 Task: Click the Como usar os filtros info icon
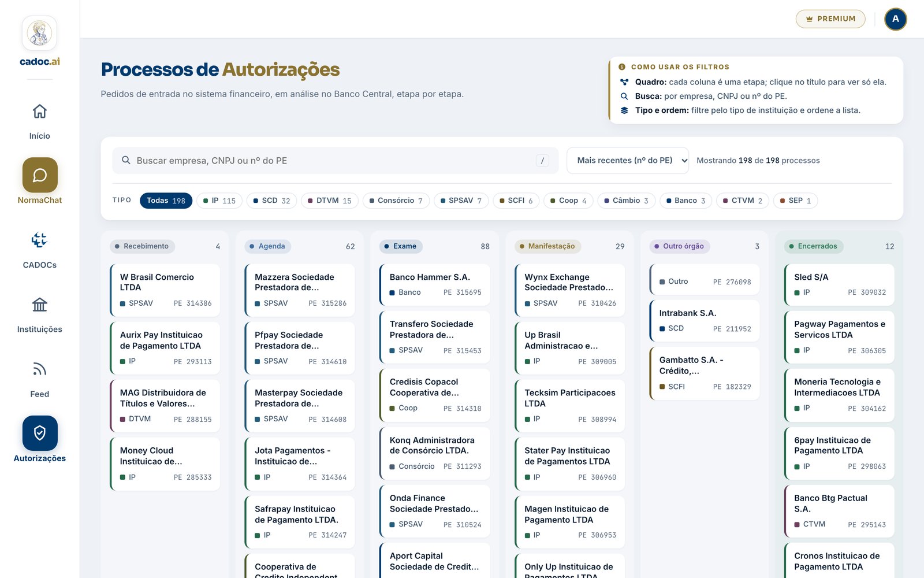622,67
